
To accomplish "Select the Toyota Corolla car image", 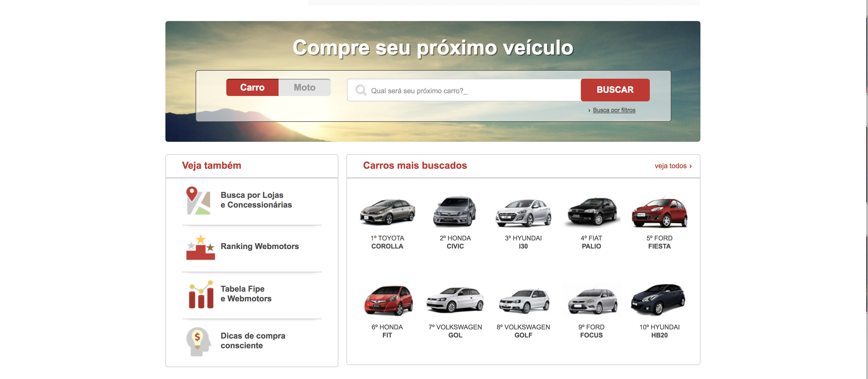I will pyautogui.click(x=387, y=212).
